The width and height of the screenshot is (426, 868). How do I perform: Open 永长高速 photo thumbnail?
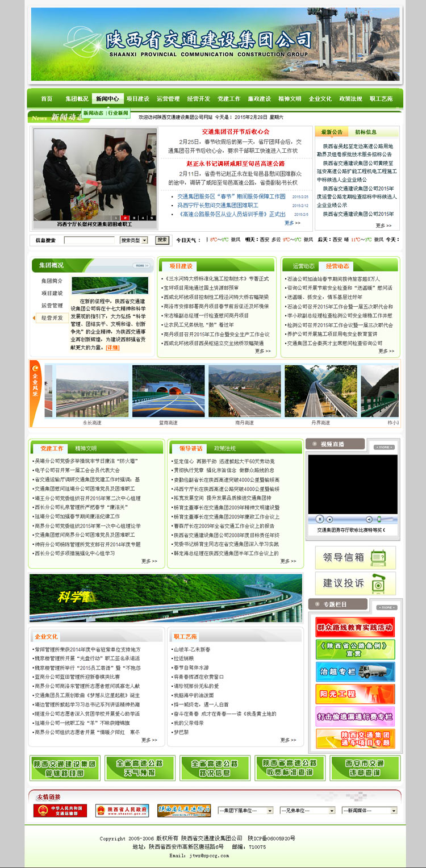pos(92,391)
